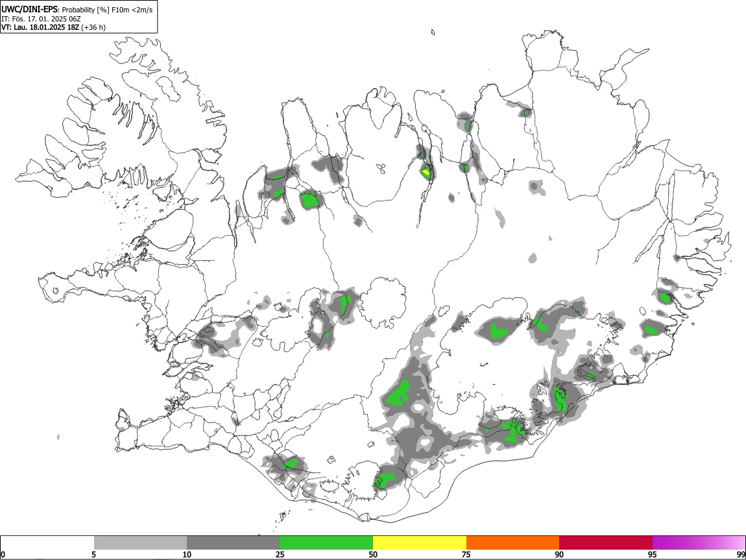This screenshot has height=560, width=746.
Task: Click the 'UWC/DINI-EPS' title text
Action: (29, 10)
